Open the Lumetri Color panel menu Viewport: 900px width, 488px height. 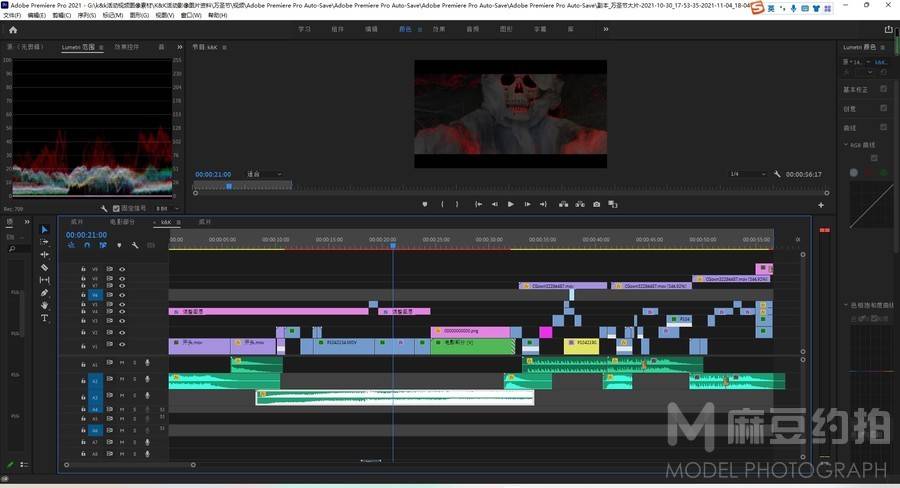tap(883, 47)
